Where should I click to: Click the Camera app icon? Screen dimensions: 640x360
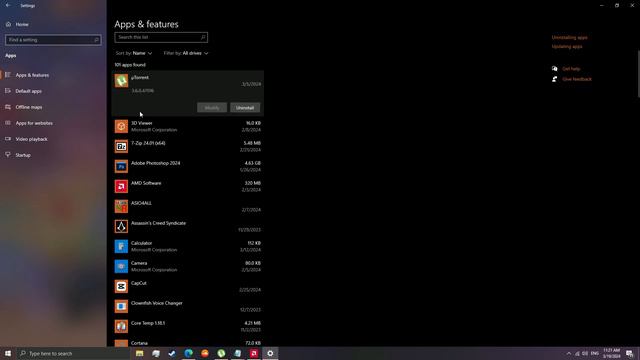[121, 266]
